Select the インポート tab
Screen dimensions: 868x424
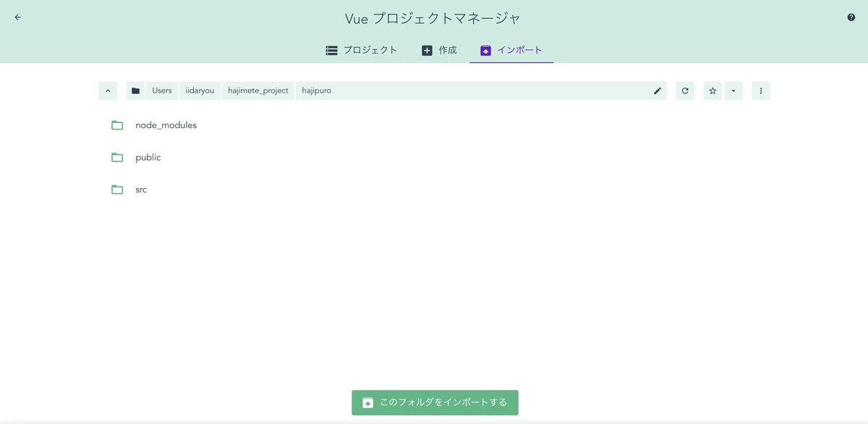pos(511,50)
